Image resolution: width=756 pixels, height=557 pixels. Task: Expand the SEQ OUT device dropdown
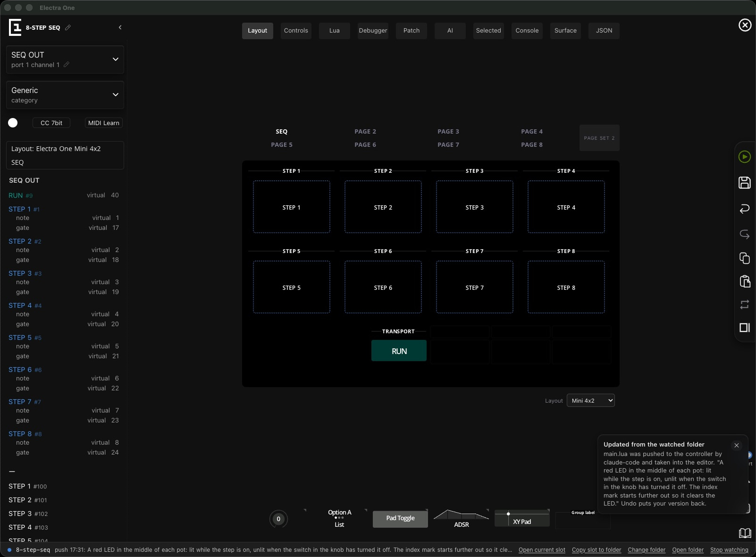65,59
